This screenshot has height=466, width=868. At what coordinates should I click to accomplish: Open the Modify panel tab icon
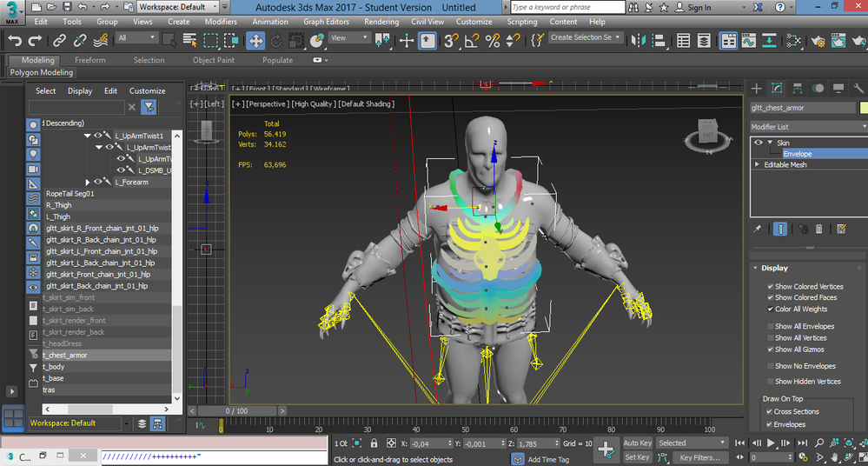(x=777, y=88)
